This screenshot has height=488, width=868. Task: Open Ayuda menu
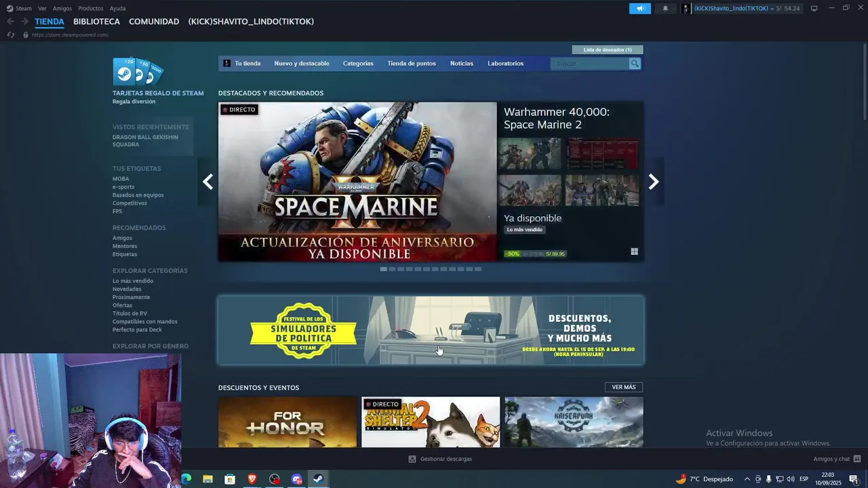(x=117, y=8)
